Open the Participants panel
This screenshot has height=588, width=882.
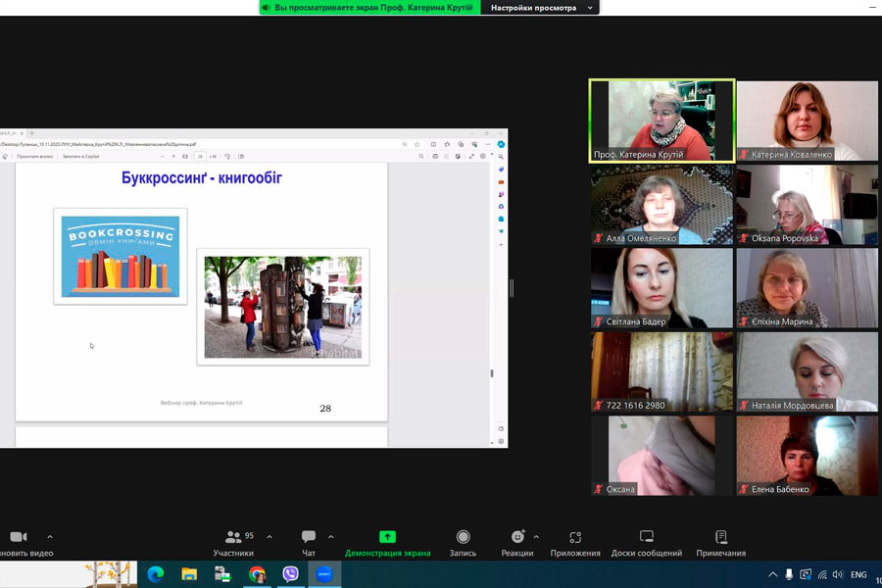(x=233, y=542)
